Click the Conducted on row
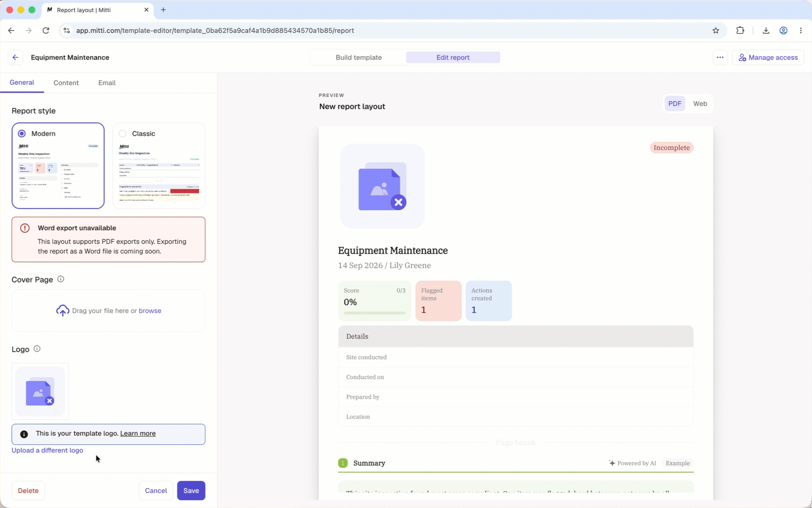Image resolution: width=812 pixels, height=508 pixels. click(516, 377)
